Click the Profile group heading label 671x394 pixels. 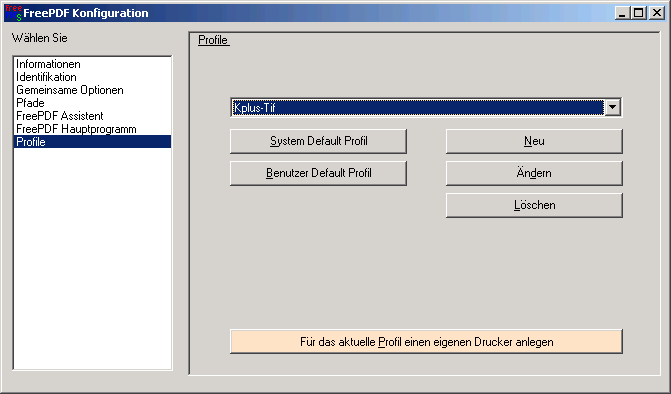tap(213, 40)
